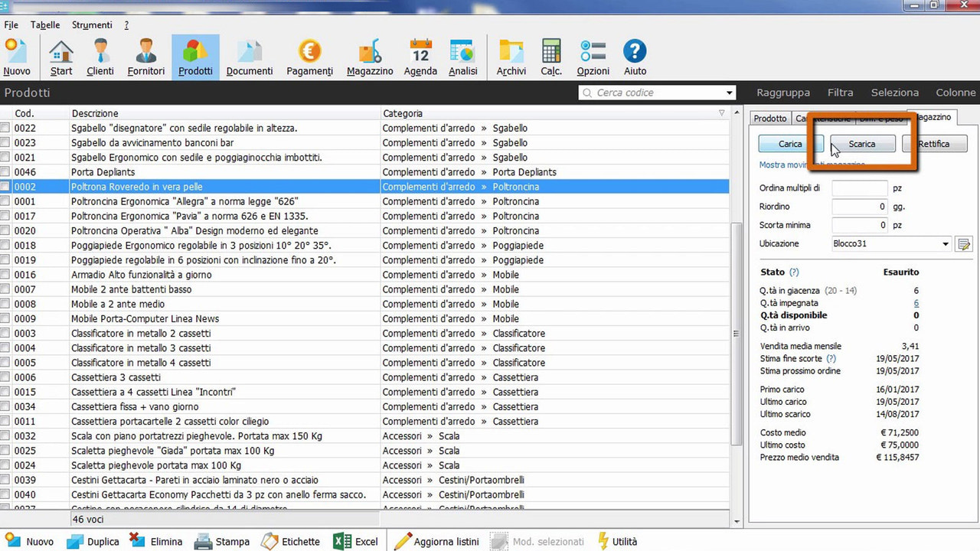980x551 pixels.
Task: Open the Strumenti menu
Action: [x=91, y=24]
